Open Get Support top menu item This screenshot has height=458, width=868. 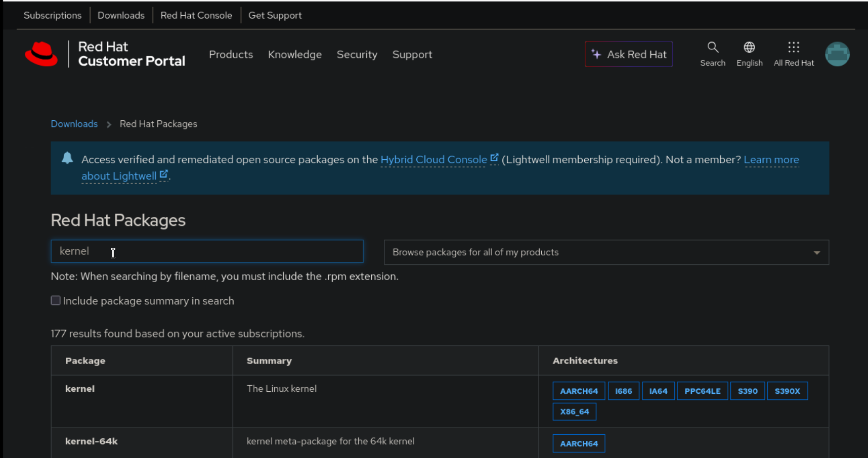click(x=275, y=15)
